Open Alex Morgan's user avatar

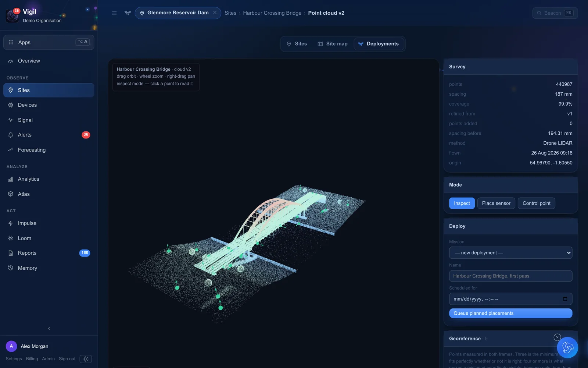[11, 346]
